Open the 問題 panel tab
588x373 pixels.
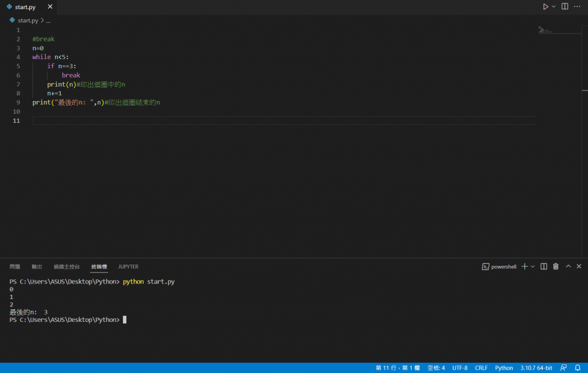click(15, 266)
